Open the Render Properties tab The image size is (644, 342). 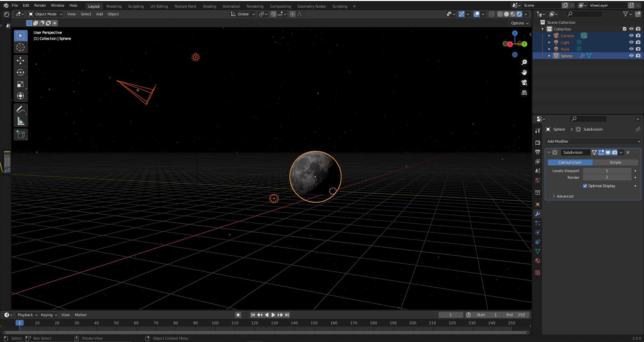click(538, 142)
